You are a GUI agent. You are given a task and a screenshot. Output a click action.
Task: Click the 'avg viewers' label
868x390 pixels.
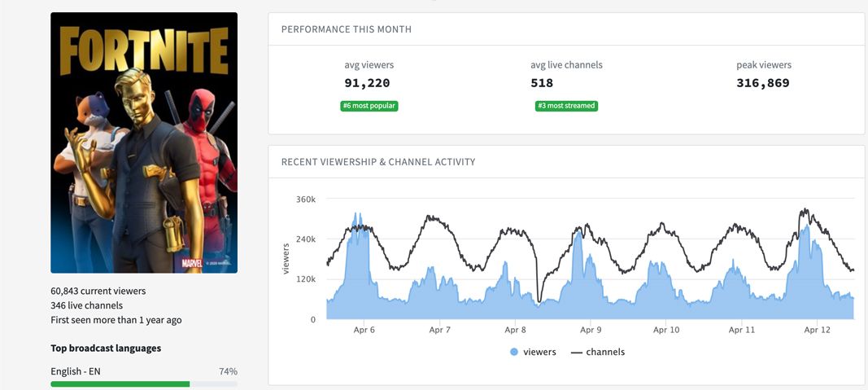click(x=369, y=65)
